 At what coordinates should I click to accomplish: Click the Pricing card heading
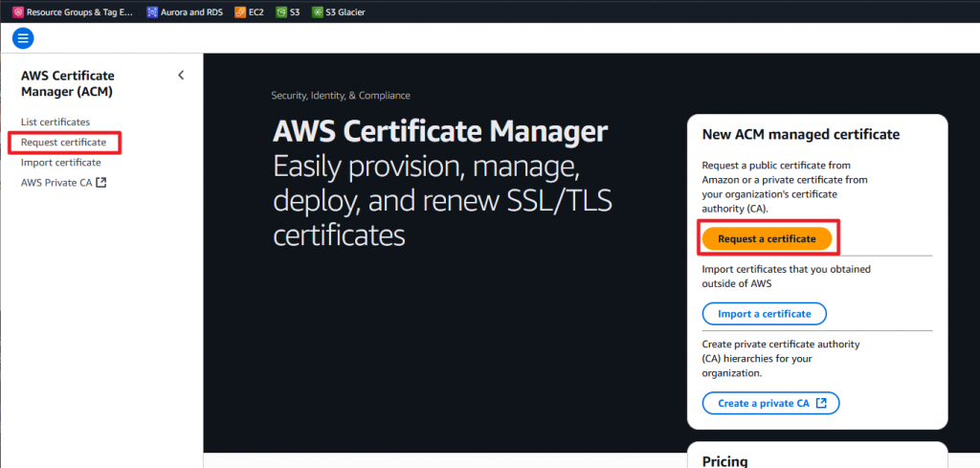725,461
